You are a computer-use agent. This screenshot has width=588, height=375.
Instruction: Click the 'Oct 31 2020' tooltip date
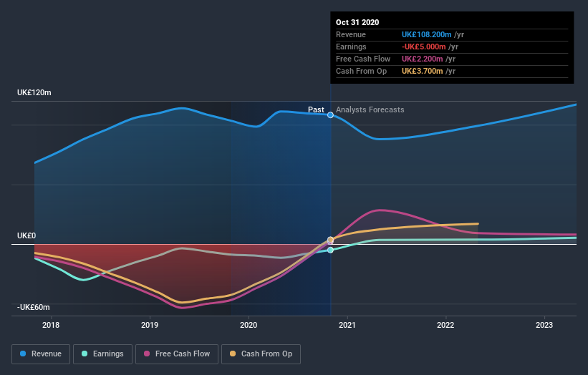[357, 22]
